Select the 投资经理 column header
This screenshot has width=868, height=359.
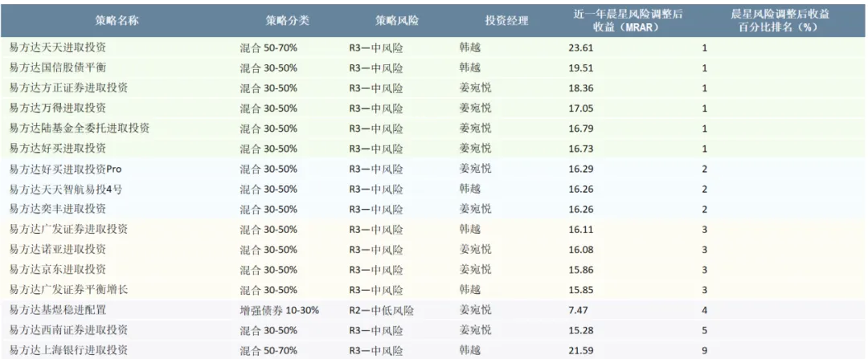point(506,20)
